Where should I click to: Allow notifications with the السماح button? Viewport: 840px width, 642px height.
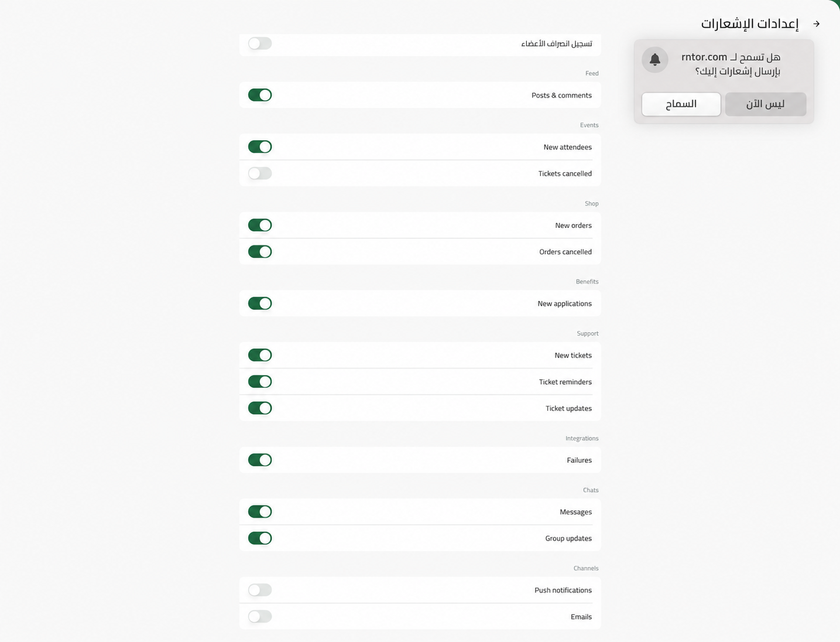pyautogui.click(x=681, y=104)
